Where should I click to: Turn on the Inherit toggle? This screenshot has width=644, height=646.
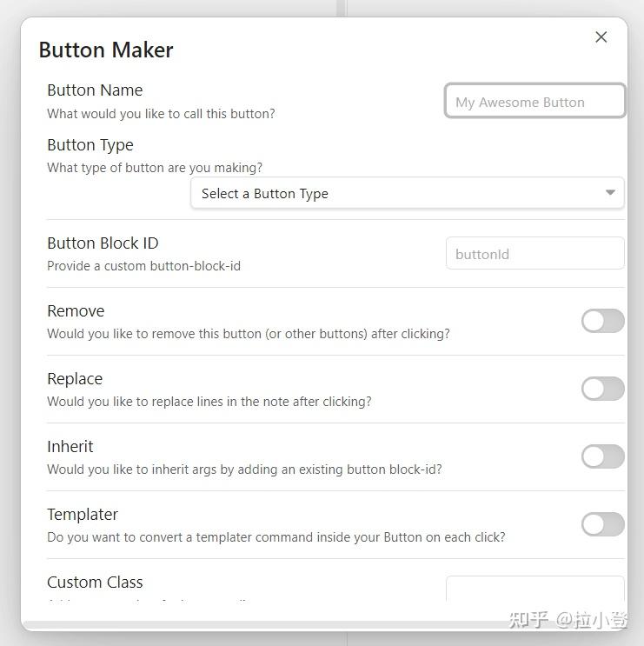(x=602, y=456)
